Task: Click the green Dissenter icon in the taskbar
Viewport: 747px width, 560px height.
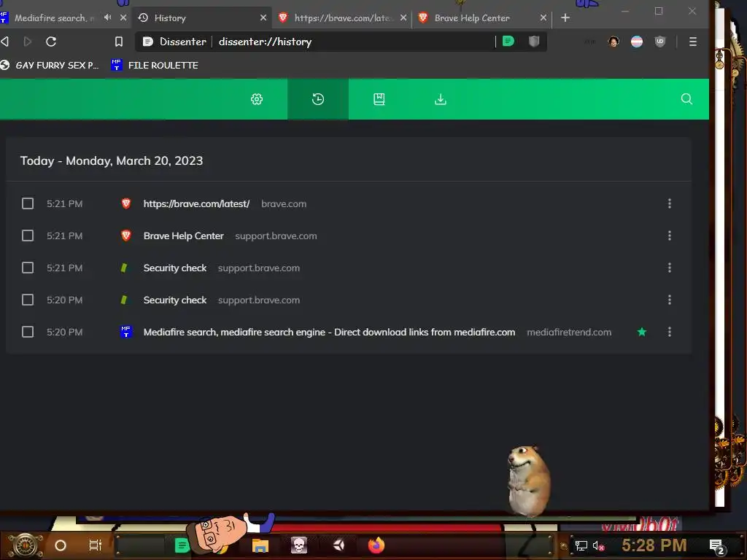Action: coord(182,545)
